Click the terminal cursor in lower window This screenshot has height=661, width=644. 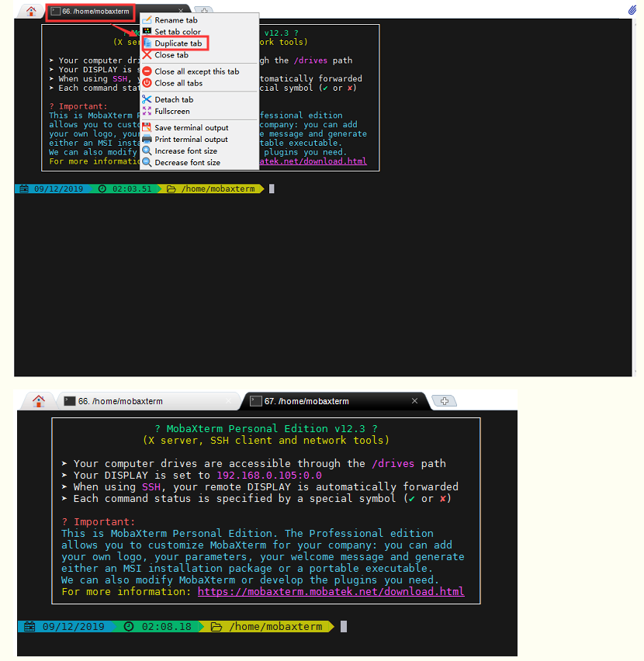click(x=344, y=626)
